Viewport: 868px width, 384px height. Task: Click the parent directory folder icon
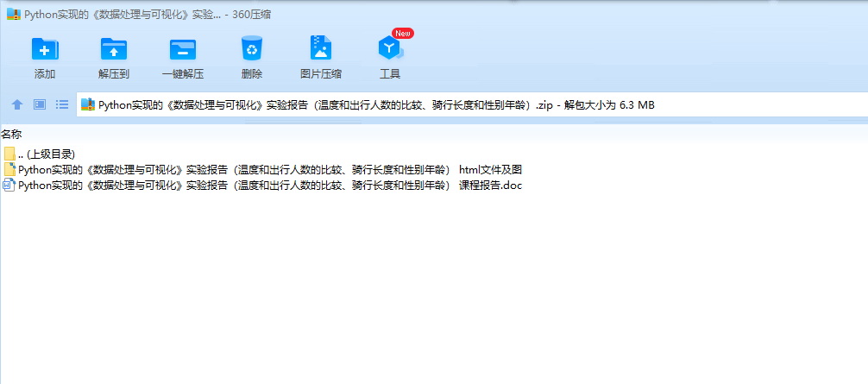(x=9, y=154)
